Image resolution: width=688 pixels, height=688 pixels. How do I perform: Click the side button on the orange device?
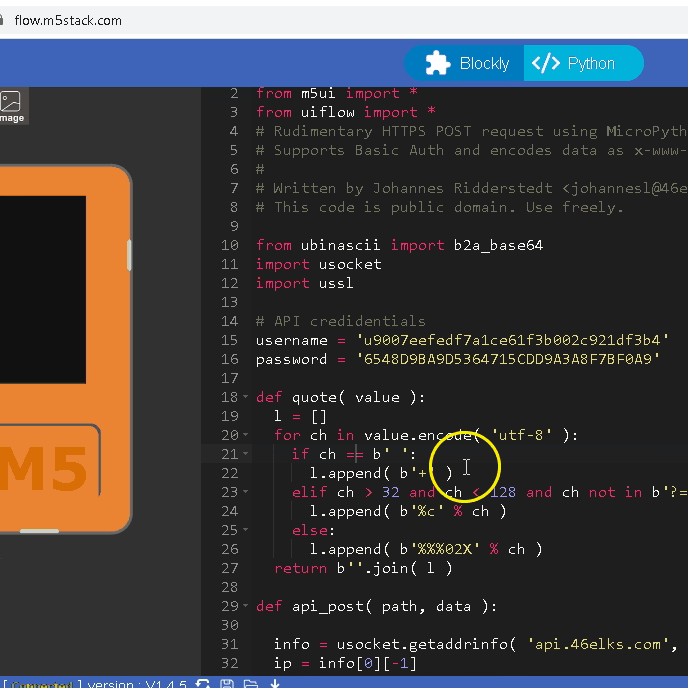click(x=129, y=255)
